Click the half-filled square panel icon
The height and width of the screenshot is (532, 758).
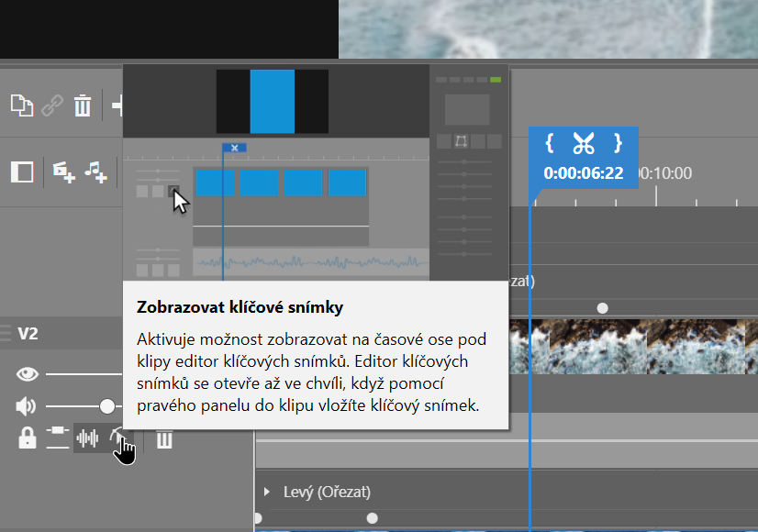[21, 172]
